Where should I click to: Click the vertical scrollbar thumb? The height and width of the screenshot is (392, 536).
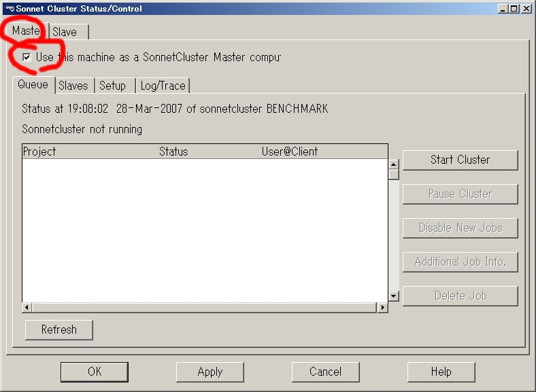pos(394,175)
